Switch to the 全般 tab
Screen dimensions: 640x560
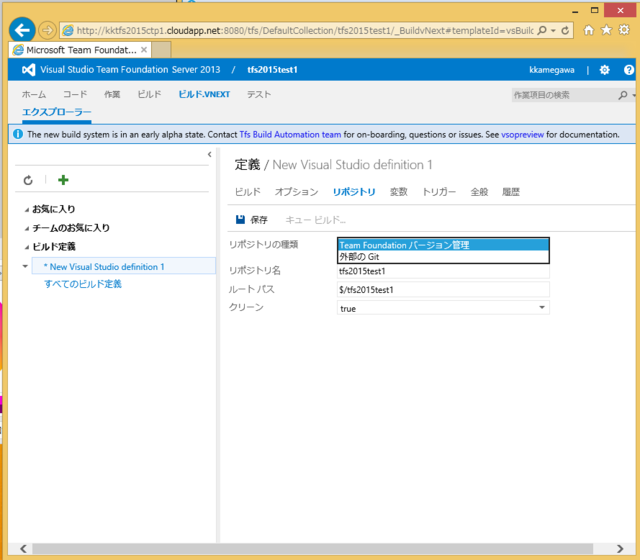tap(479, 192)
